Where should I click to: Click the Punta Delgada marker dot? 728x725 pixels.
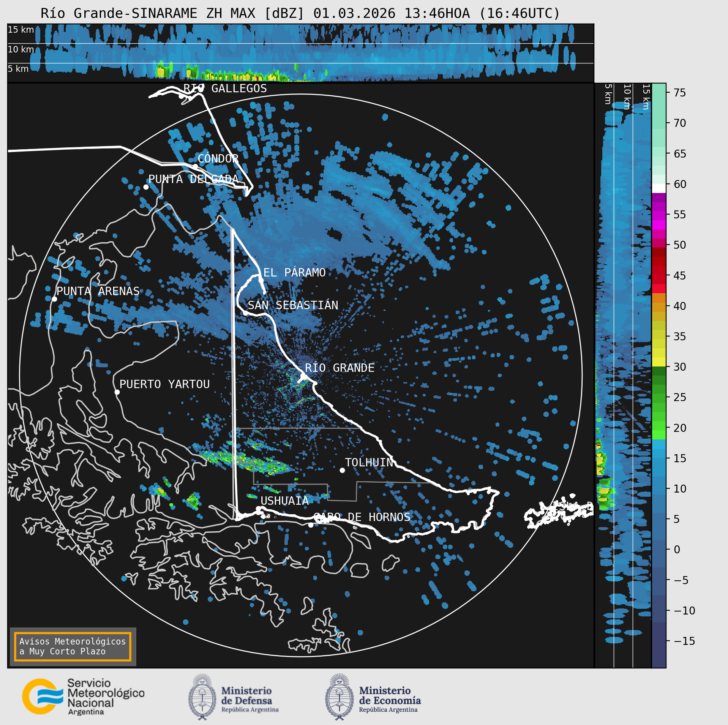pos(146,187)
